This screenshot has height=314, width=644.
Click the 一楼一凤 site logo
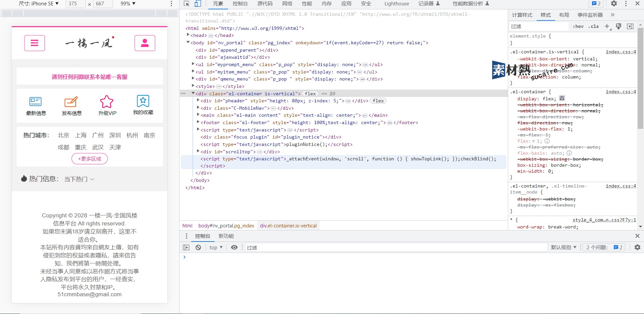coord(90,43)
